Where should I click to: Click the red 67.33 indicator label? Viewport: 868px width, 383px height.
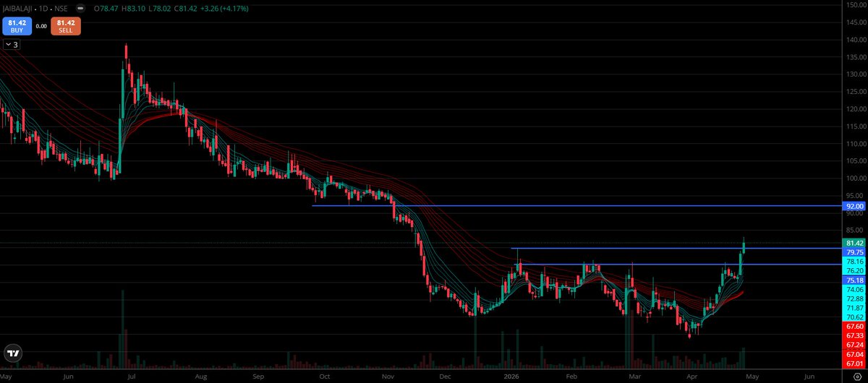click(854, 336)
